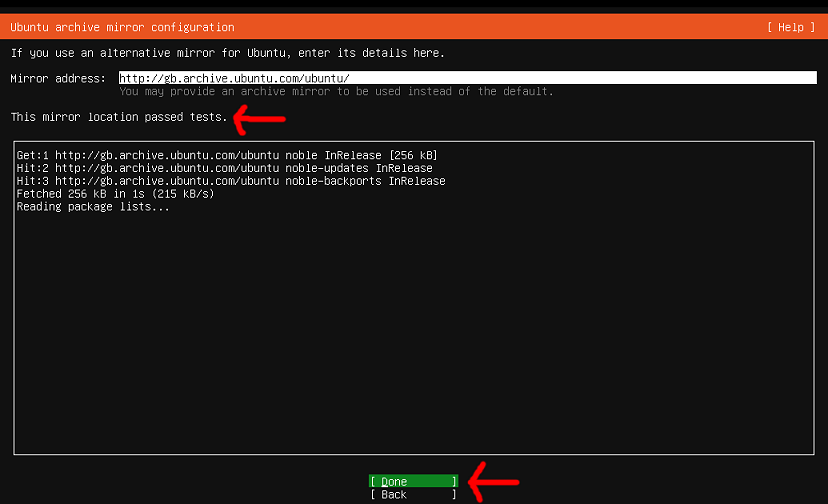The image size is (828, 504).
Task: Select the 'Hit:3' noble-backports log line
Action: pyautogui.click(x=231, y=181)
